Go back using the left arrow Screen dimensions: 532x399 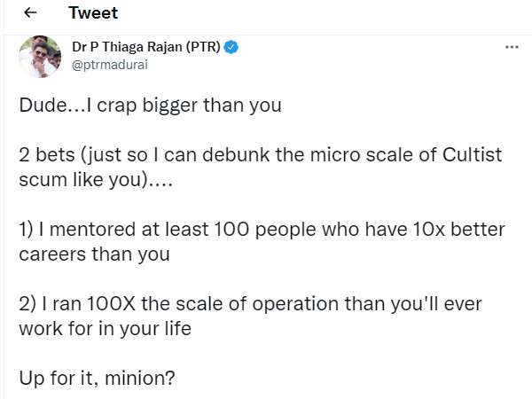click(x=30, y=14)
